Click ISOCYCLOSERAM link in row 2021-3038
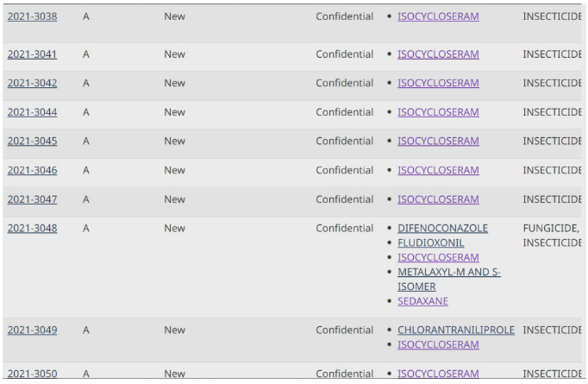Image resolution: width=588 pixels, height=384 pixels. (438, 16)
